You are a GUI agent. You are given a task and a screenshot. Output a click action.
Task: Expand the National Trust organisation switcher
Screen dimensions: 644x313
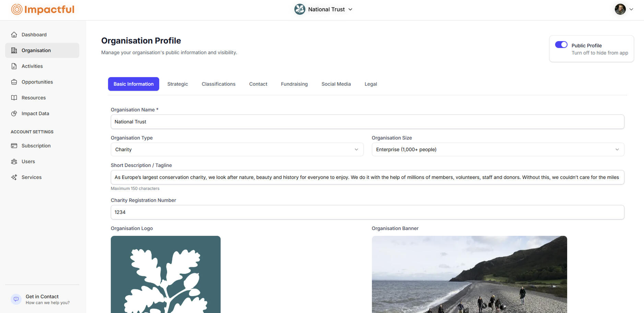point(324,9)
